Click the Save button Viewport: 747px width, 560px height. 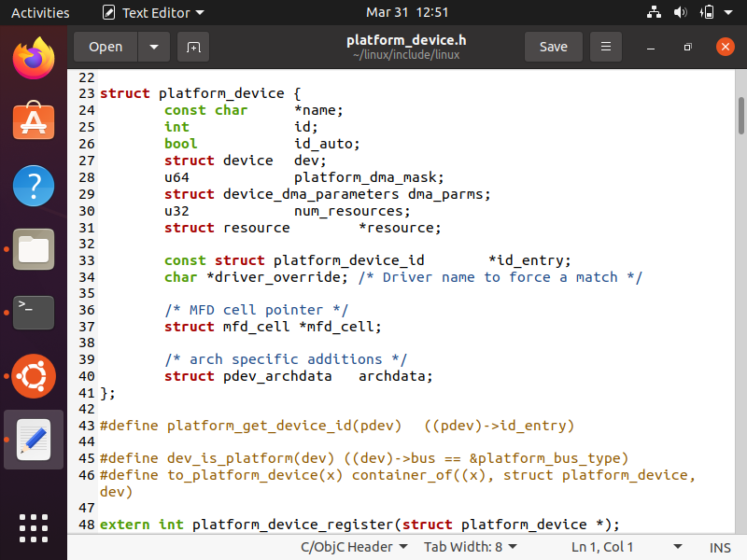pyautogui.click(x=553, y=47)
